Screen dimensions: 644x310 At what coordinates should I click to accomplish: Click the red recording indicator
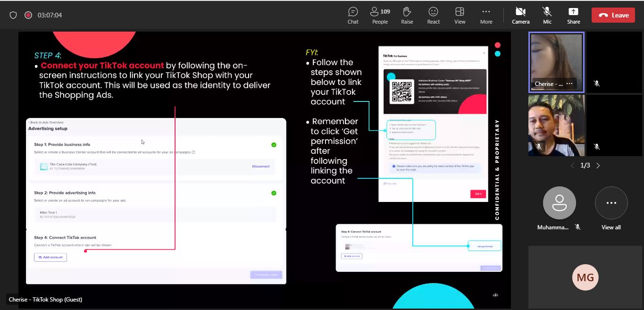click(28, 15)
